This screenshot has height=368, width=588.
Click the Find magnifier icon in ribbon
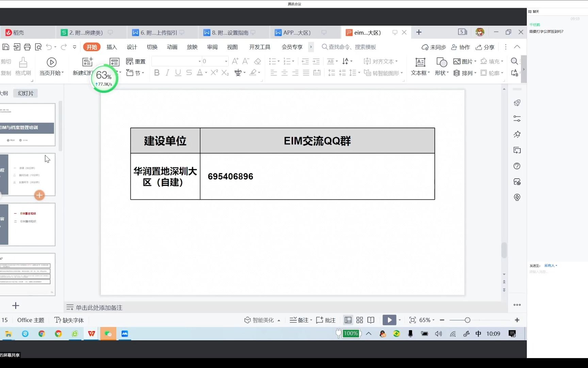click(514, 61)
